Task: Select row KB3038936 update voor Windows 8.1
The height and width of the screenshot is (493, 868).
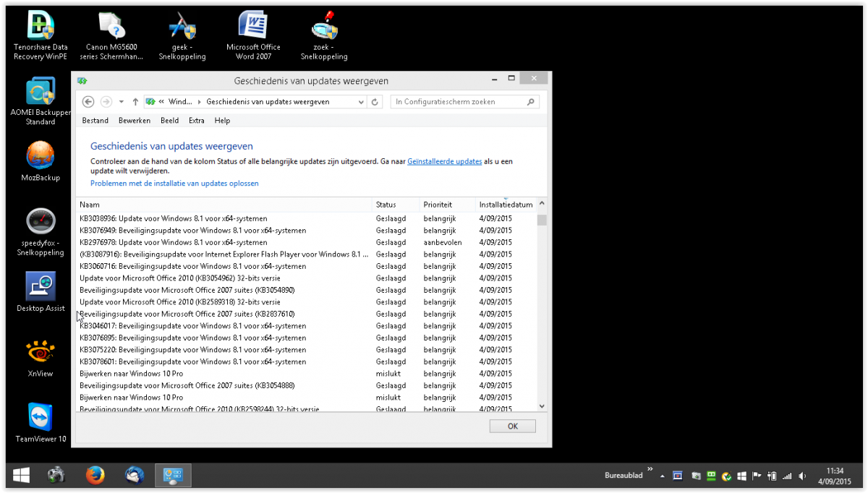Action: [307, 218]
